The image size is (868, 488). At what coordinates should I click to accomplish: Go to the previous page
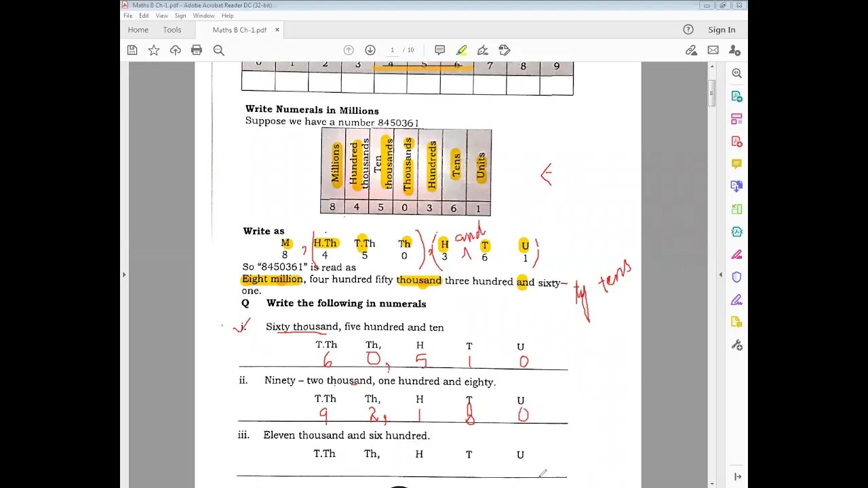click(349, 50)
